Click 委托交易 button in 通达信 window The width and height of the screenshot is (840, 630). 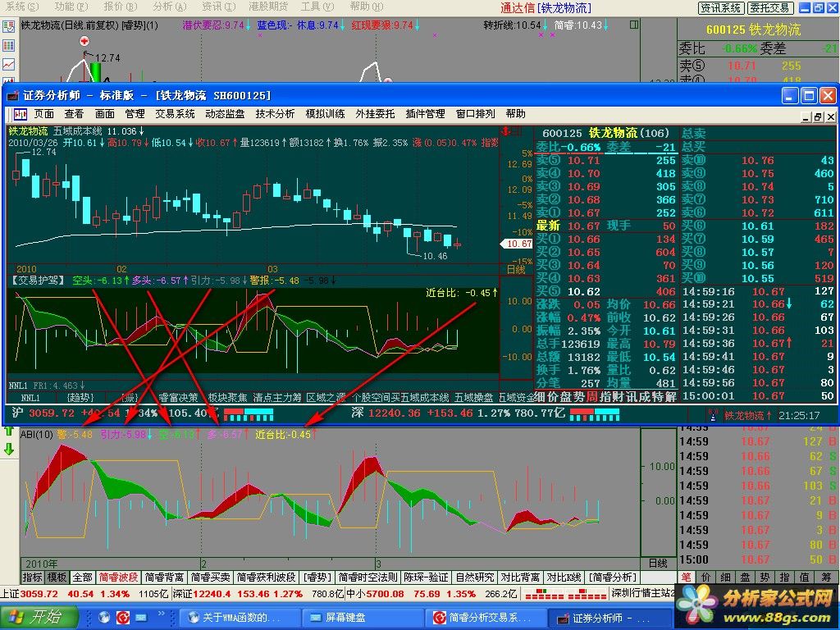point(769,8)
